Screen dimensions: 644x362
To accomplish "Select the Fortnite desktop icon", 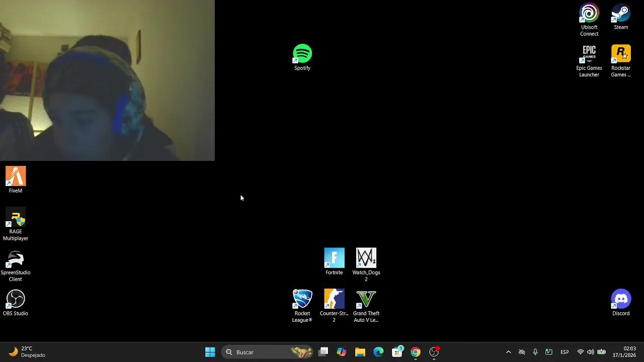I will [x=334, y=261].
